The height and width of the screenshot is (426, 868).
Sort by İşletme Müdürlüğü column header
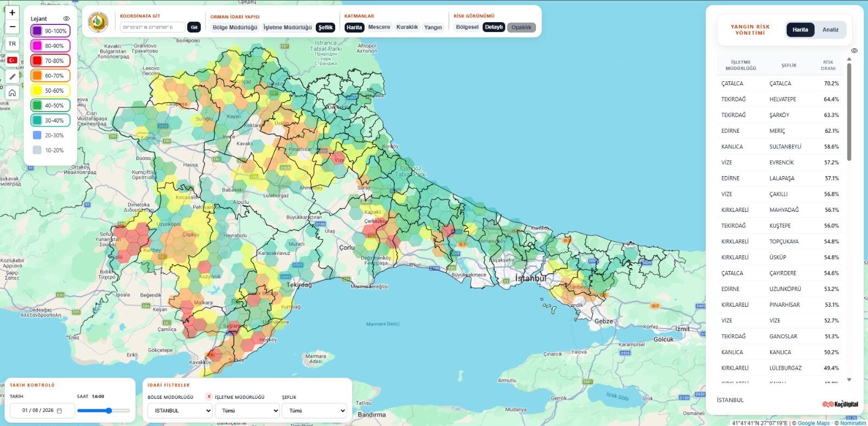tap(741, 65)
